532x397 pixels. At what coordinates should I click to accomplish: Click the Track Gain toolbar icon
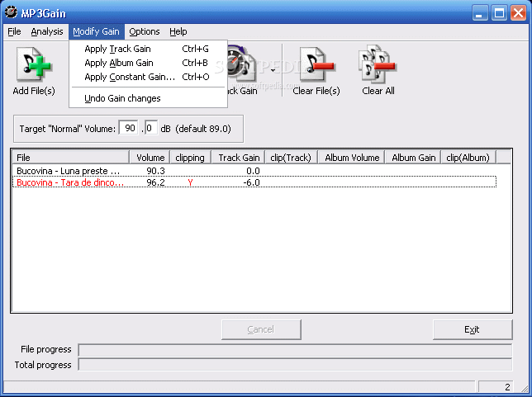(x=241, y=64)
